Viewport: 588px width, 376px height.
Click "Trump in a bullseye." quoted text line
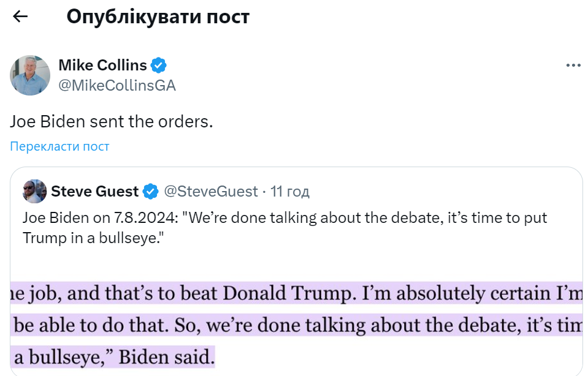(x=94, y=238)
